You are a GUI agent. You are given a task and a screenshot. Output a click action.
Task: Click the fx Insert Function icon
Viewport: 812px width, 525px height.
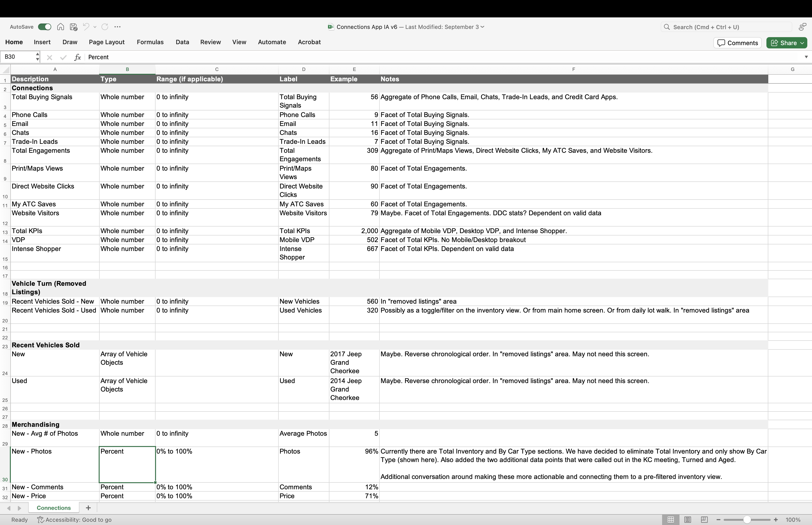pyautogui.click(x=78, y=57)
